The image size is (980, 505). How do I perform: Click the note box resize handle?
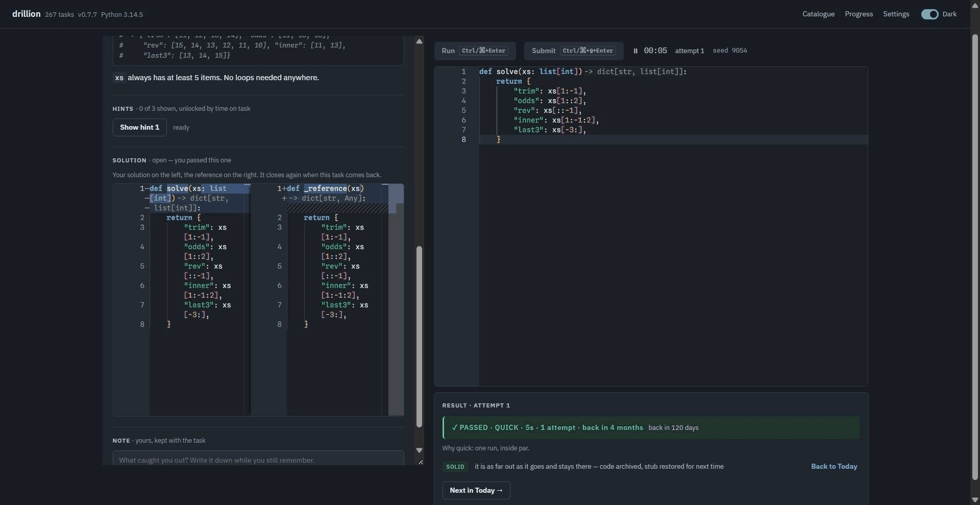point(420,462)
